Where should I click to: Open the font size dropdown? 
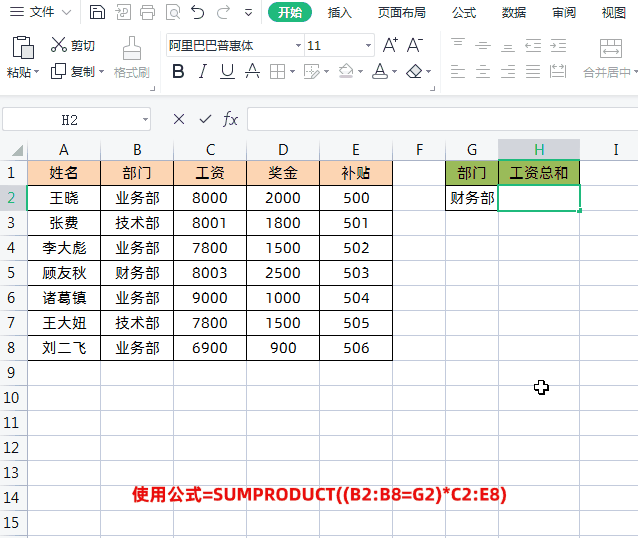coord(368,45)
